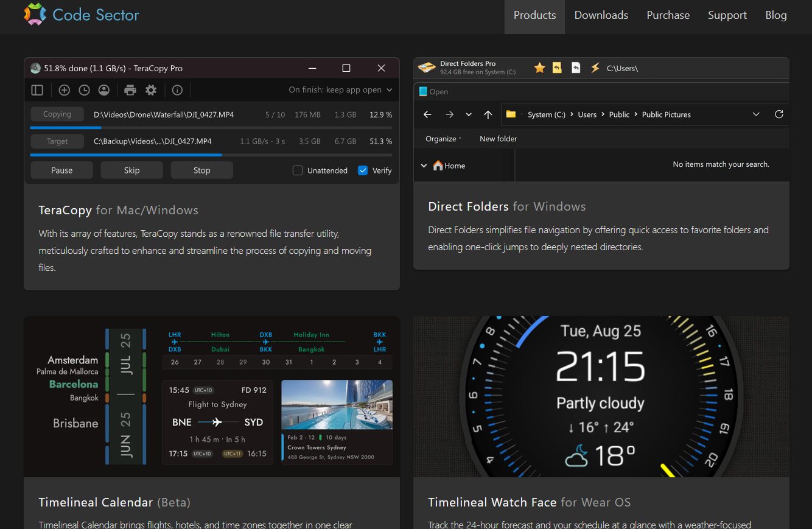Click the favorites star icon in Direct Folders
This screenshot has height=529, width=812.
click(539, 68)
